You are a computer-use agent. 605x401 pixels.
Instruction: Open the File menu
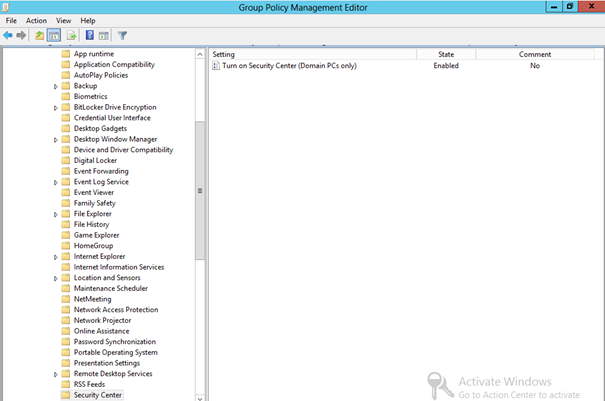(11, 20)
